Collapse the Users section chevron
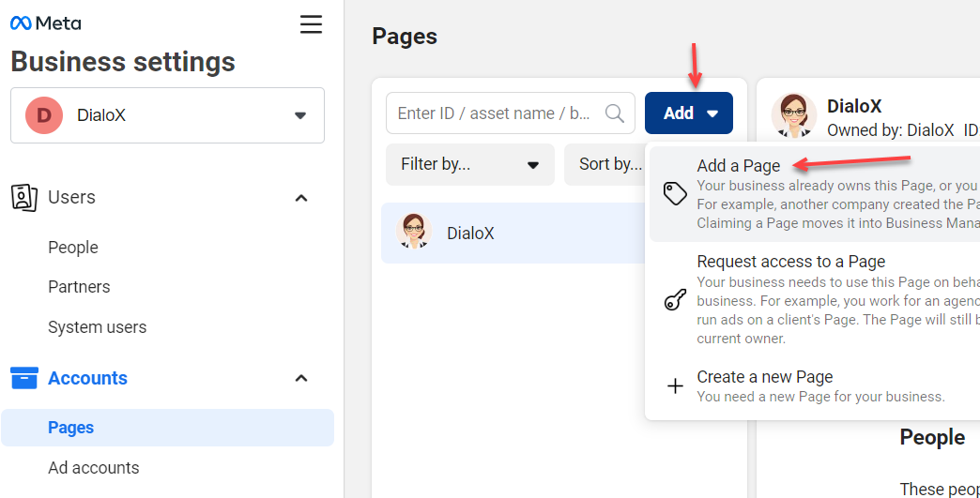This screenshot has height=498, width=980. pos(301,198)
